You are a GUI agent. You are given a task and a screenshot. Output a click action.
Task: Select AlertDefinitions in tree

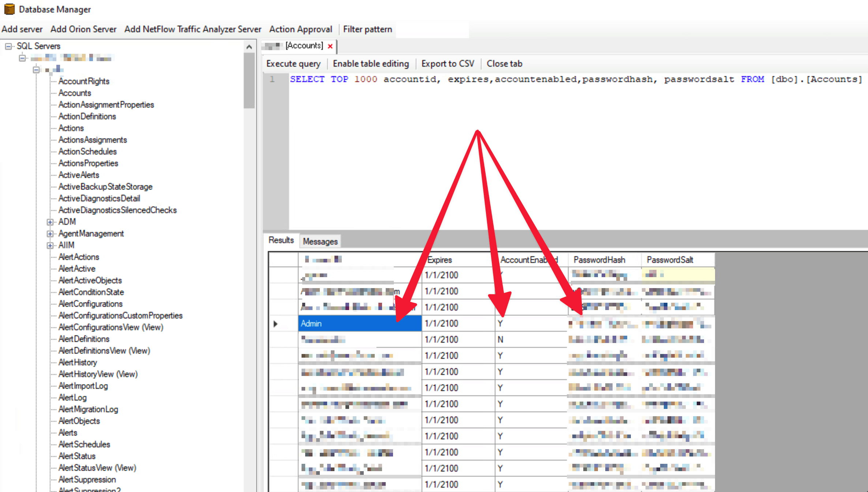[x=84, y=339]
